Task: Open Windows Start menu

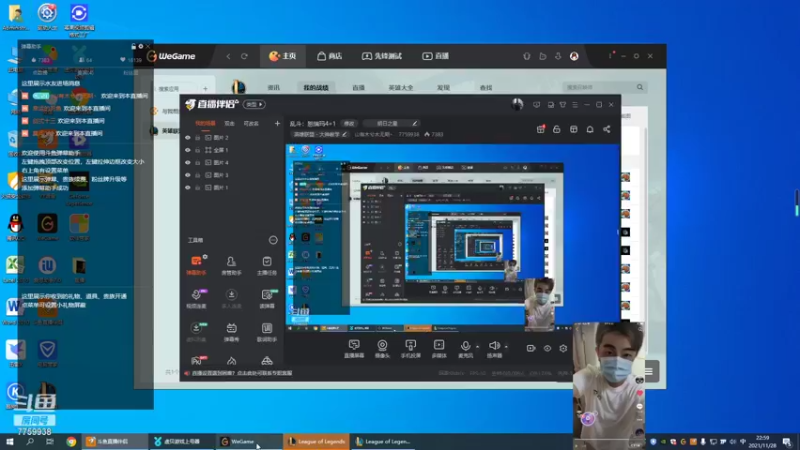Action: (x=10, y=441)
